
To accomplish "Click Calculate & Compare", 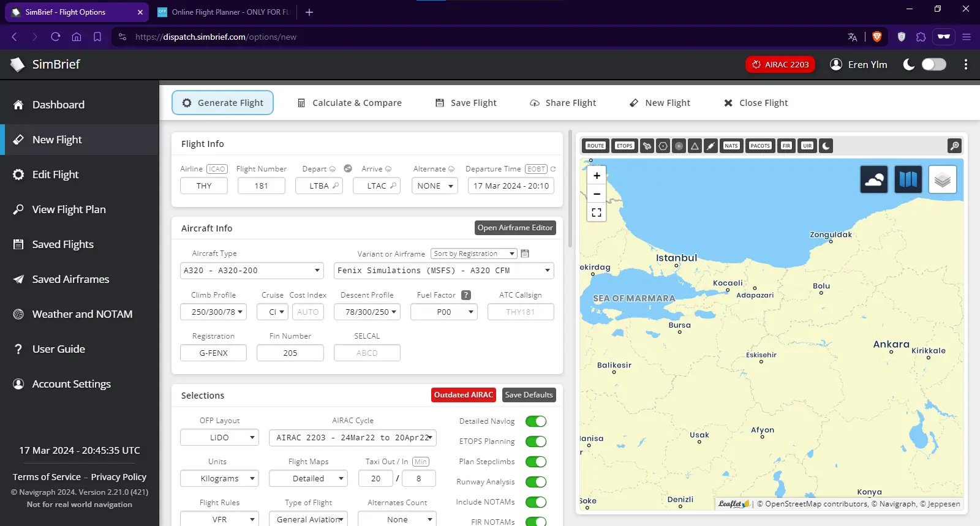I will 349,103.
